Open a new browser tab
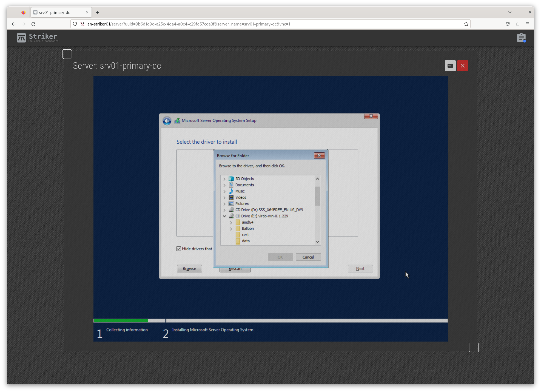Image resolution: width=541 pixels, height=392 pixels. pos(97,12)
